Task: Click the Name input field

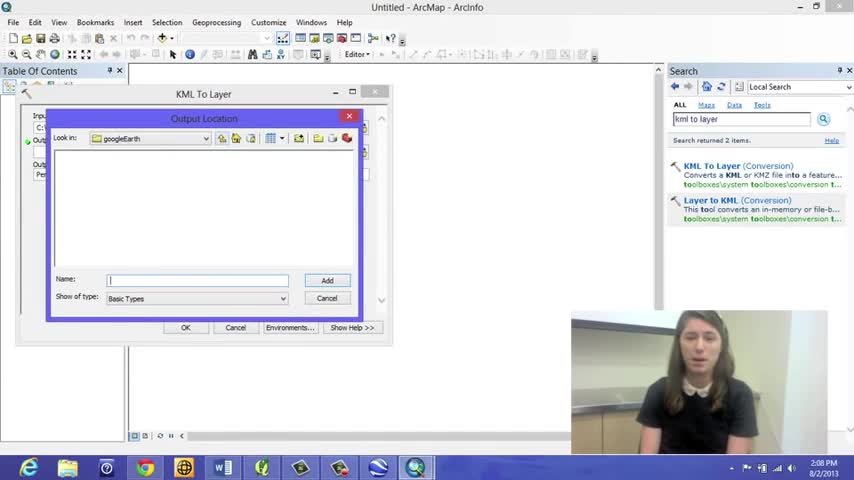Action: click(198, 281)
